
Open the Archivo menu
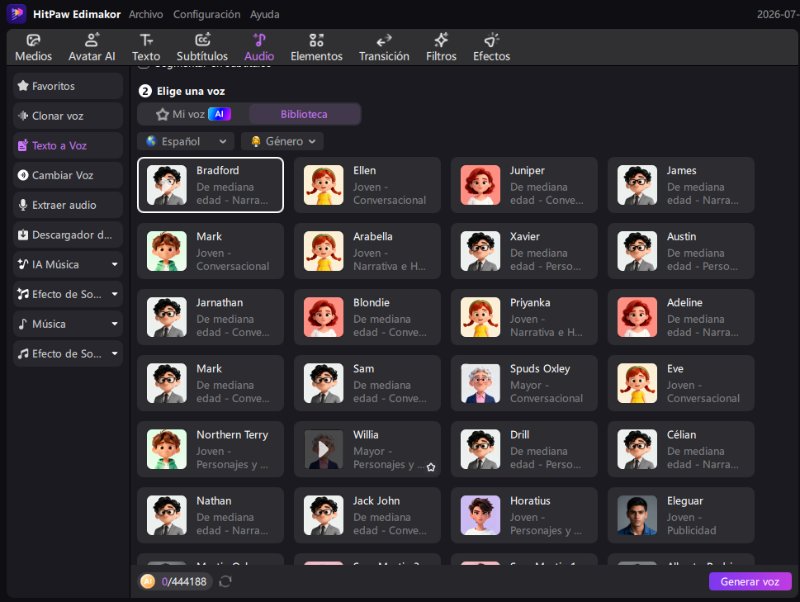click(146, 14)
